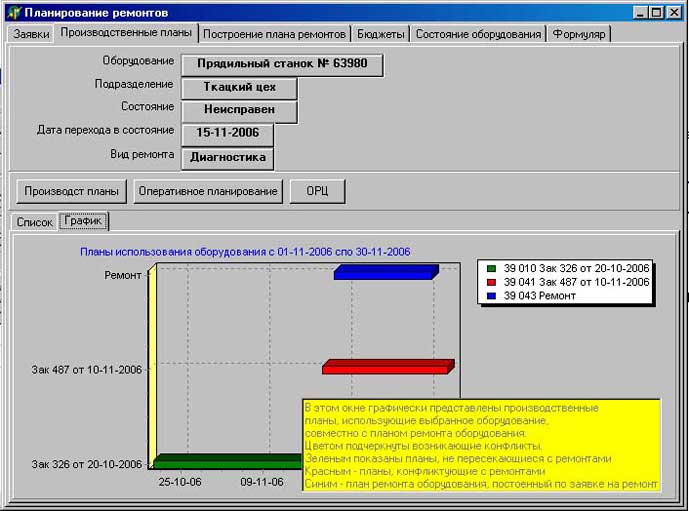The width and height of the screenshot is (689, 511).
Task: Select the График sub-tab
Action: [x=83, y=221]
